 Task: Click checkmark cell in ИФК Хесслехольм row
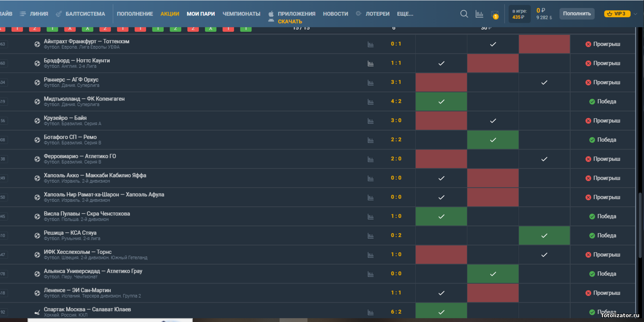544,255
